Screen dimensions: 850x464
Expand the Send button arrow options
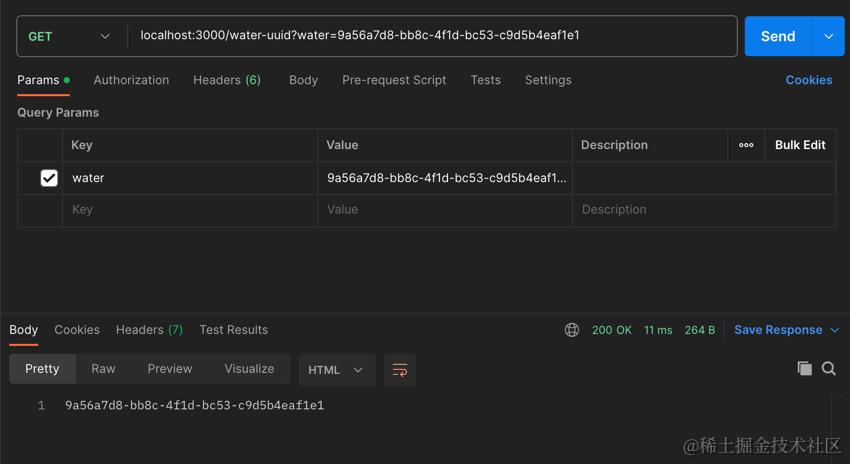click(x=828, y=36)
